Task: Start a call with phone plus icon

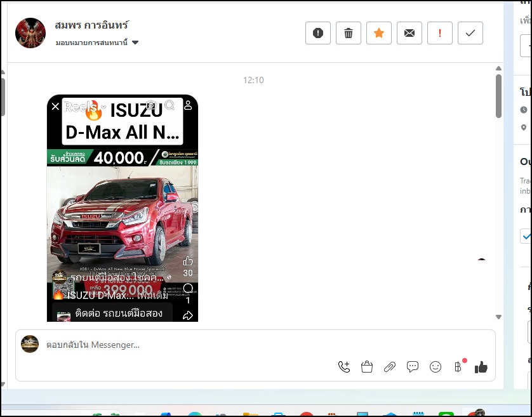Action: point(344,367)
